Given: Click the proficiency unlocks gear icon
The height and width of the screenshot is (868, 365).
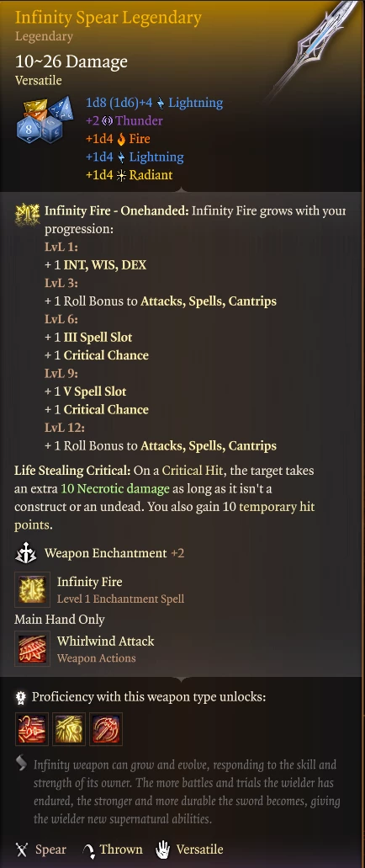Looking at the screenshot, I should pos(21,697).
